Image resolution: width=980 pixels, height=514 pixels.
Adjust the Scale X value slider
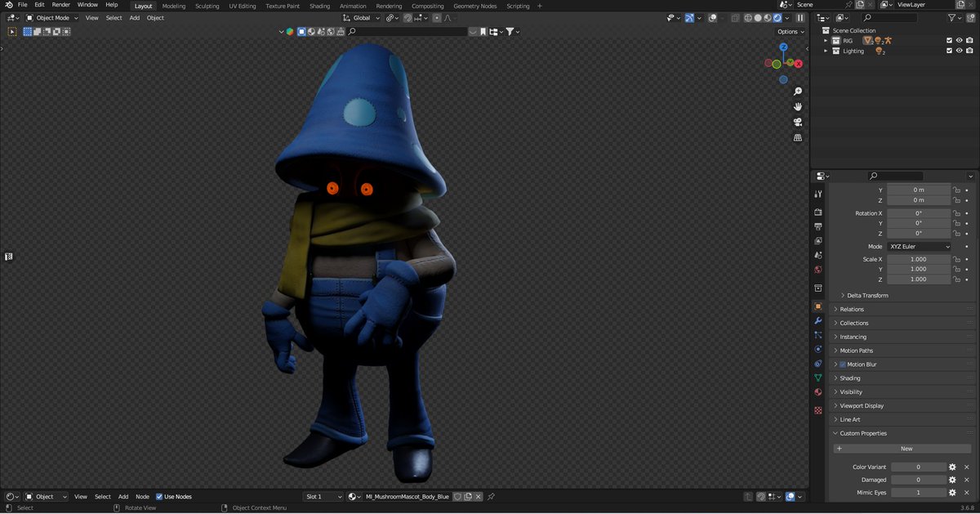[x=919, y=258]
